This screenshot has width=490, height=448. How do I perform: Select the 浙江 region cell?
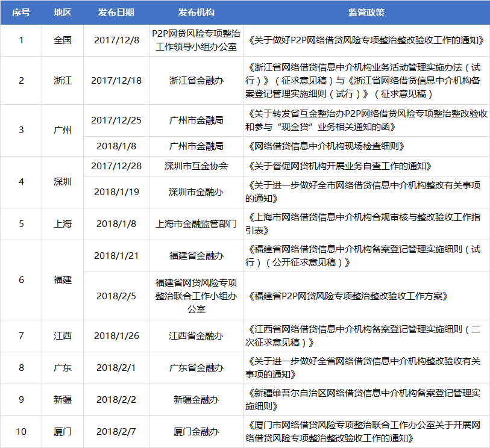tap(62, 81)
